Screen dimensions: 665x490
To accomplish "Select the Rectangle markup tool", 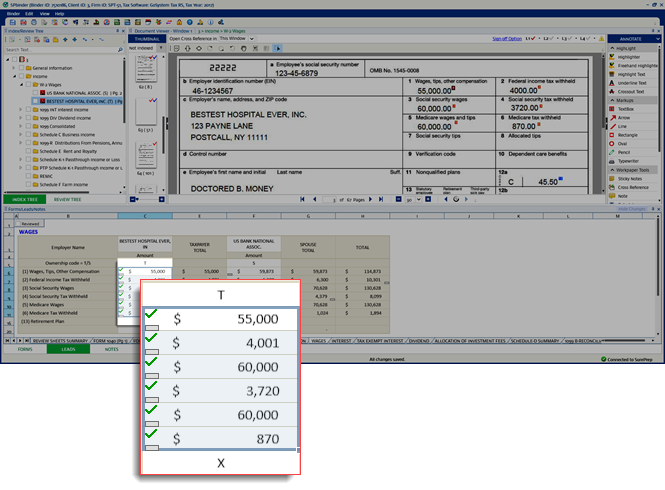I will click(x=628, y=135).
